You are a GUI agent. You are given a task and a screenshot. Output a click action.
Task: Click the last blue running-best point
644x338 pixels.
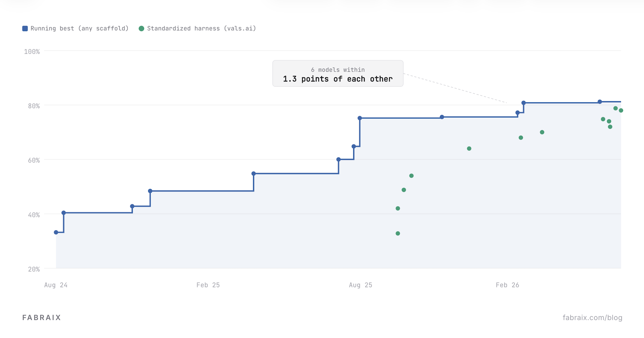pos(600,102)
